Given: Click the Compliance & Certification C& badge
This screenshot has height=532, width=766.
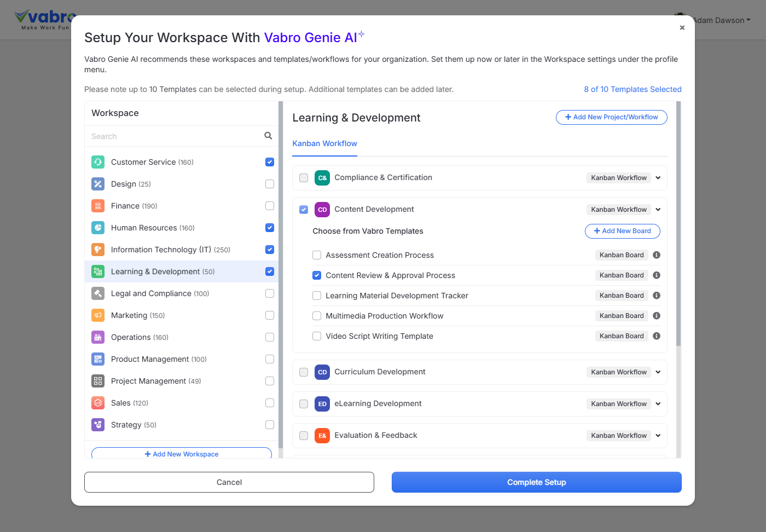Looking at the screenshot, I should click(x=322, y=178).
